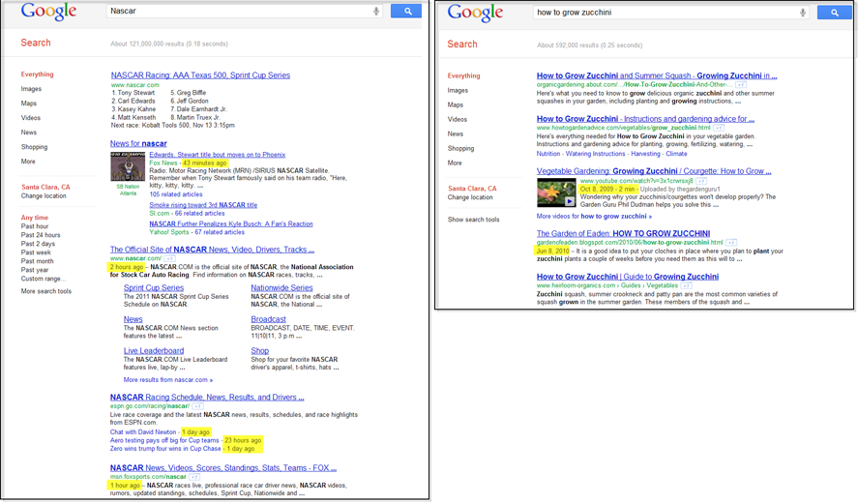
Task: Open Custom range time filter
Action: click(x=44, y=279)
